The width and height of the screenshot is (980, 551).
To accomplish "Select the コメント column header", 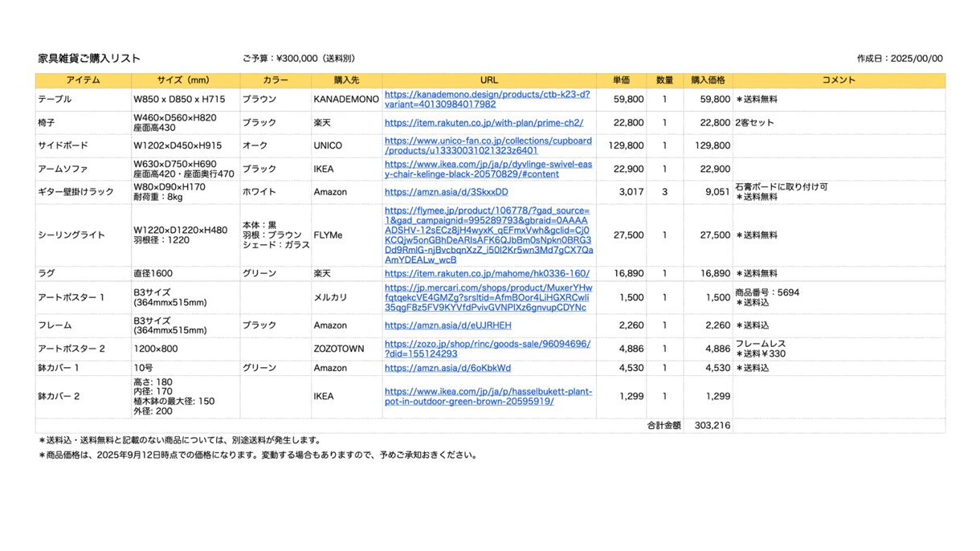I will [x=839, y=80].
